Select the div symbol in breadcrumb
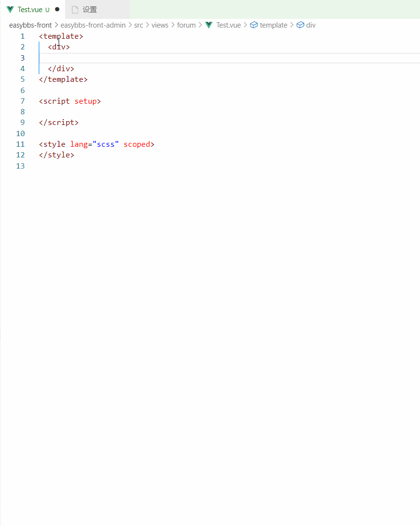 (x=311, y=25)
